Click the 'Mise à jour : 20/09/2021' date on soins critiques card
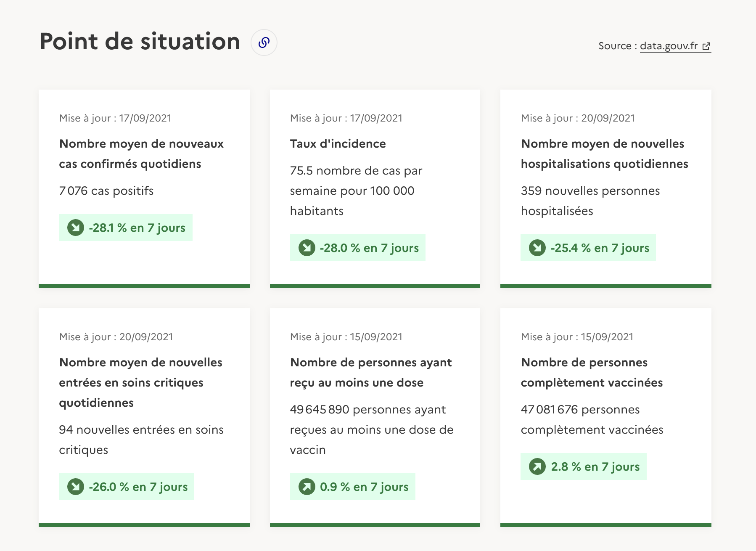The width and height of the screenshot is (756, 551). coord(116,337)
